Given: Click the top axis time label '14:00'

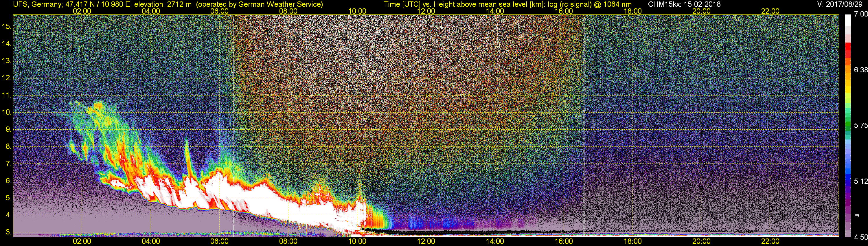Looking at the screenshot, I should tap(495, 11).
